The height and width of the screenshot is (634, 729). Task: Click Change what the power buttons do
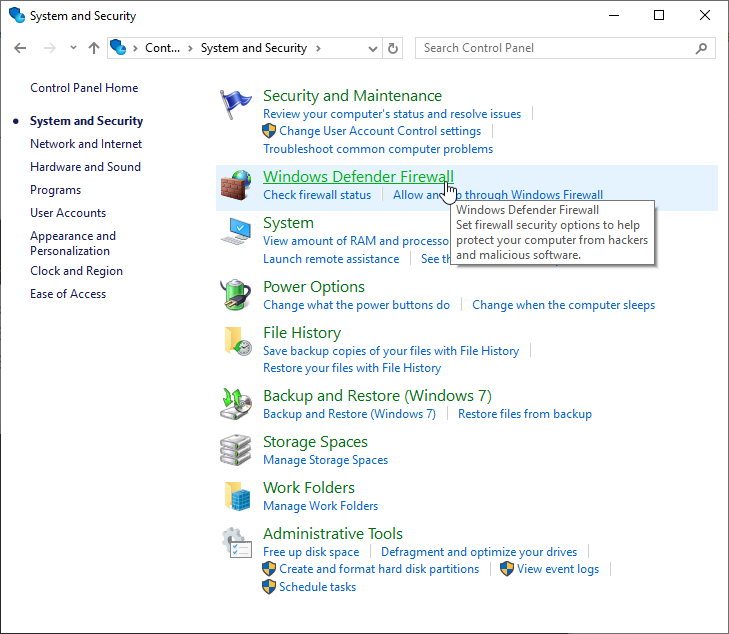point(357,305)
